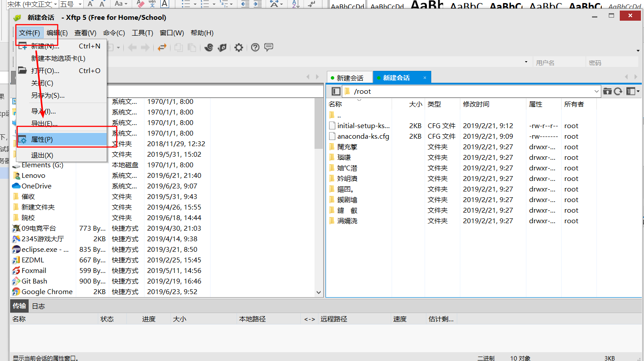Choose 退出(X) from the File menu

62,155
